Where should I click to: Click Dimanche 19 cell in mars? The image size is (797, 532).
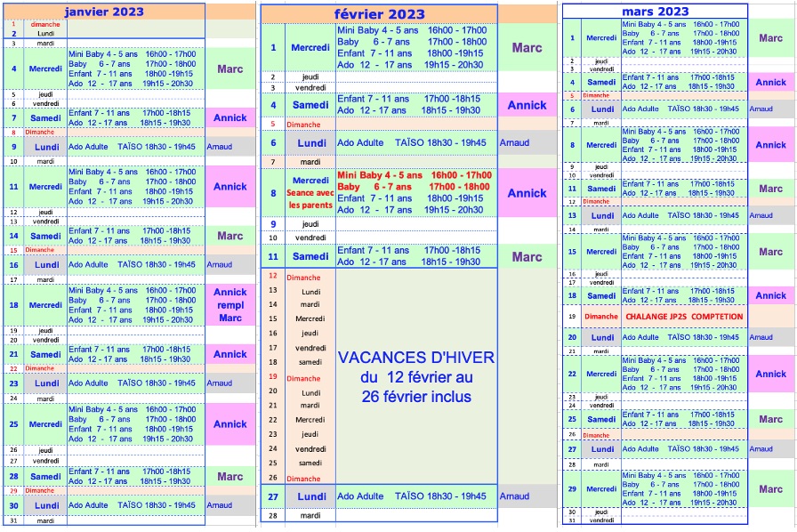point(601,317)
